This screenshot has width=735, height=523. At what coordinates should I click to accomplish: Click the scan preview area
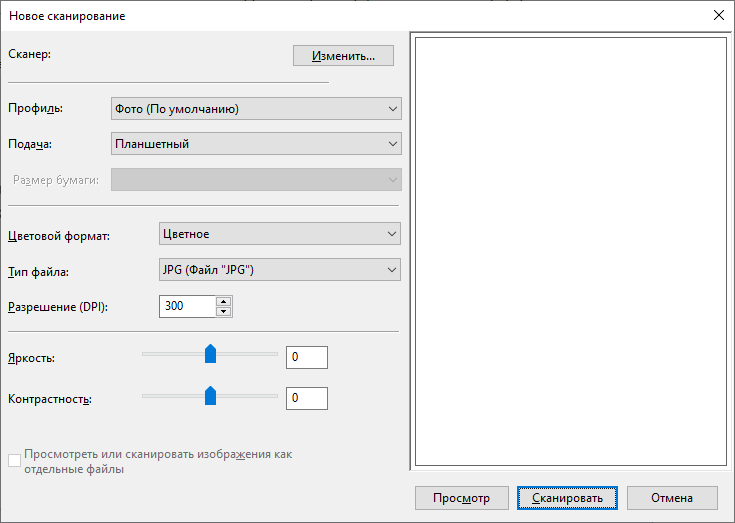point(571,252)
